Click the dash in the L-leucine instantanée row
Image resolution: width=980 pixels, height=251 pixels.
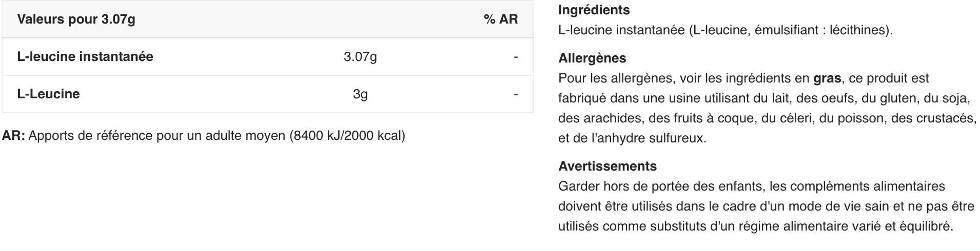[x=516, y=56]
